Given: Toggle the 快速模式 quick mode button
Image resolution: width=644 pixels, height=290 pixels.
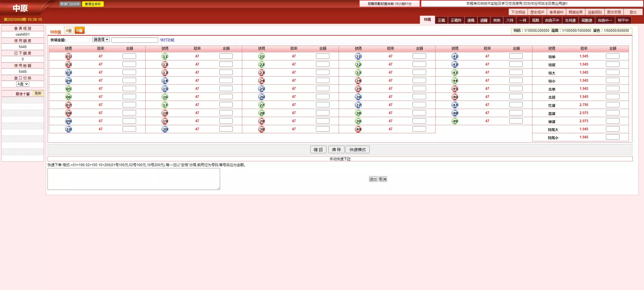Looking at the screenshot, I should click(357, 149).
